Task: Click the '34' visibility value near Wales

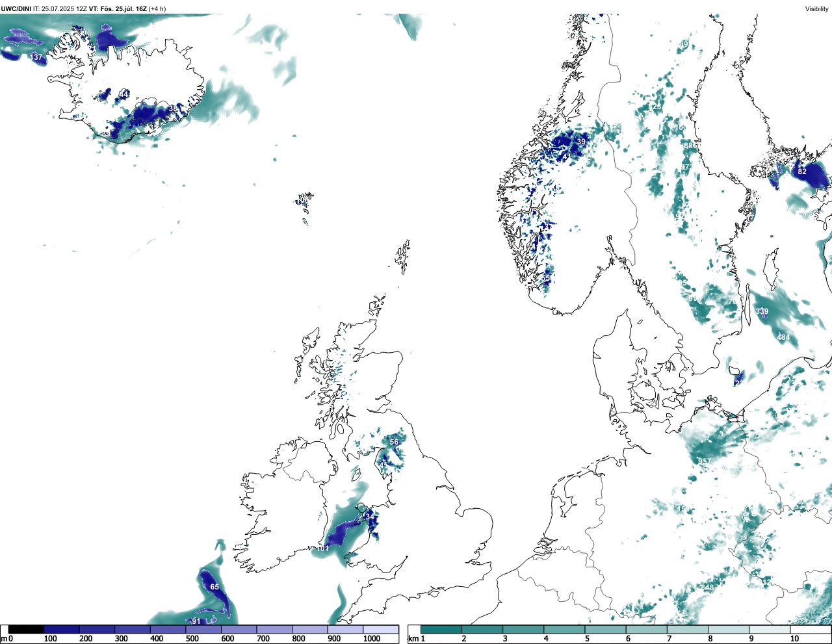Action: 370,517
